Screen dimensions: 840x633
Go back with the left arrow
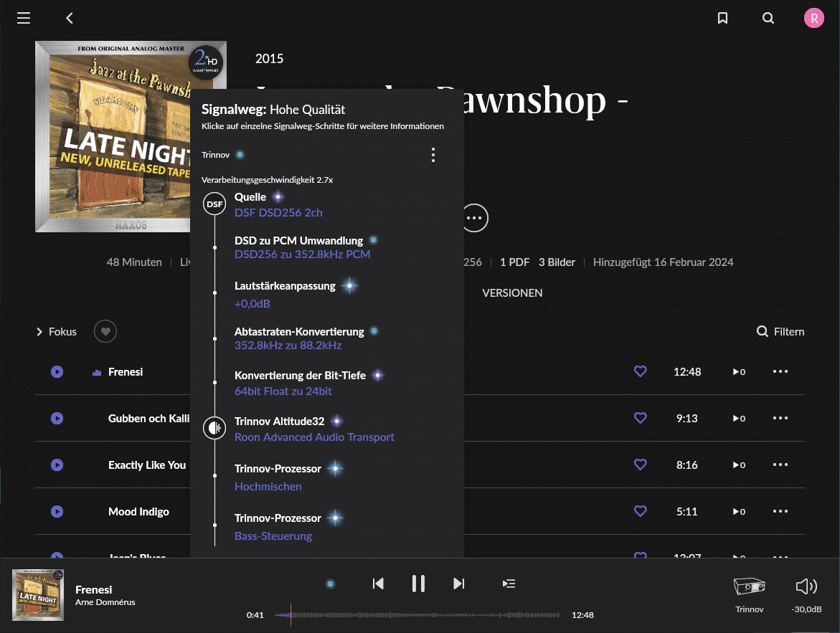pos(70,18)
